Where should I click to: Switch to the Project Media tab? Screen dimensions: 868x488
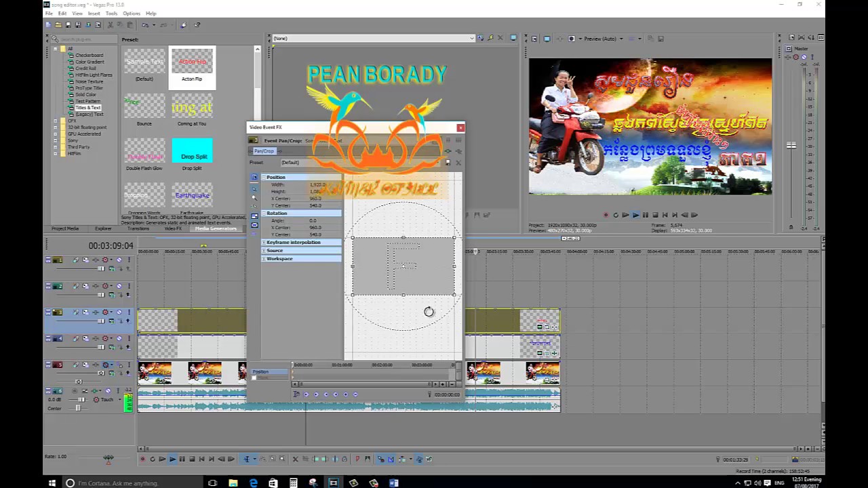pos(65,228)
